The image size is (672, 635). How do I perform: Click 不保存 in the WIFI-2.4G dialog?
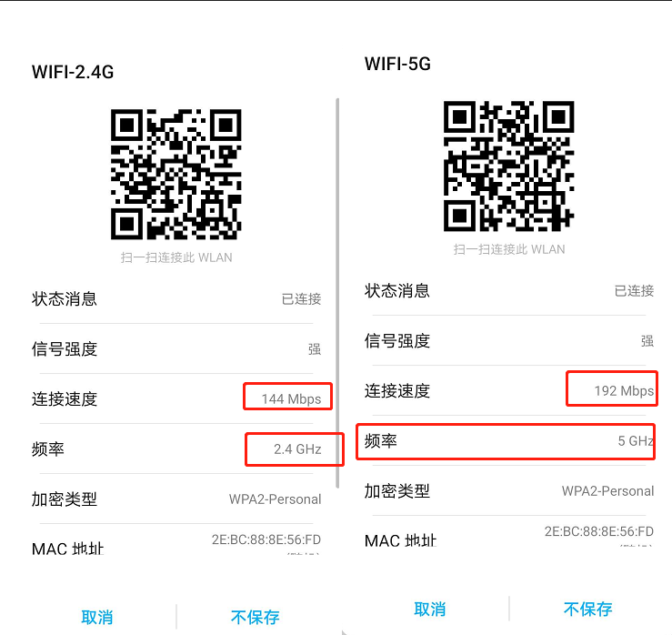click(255, 618)
